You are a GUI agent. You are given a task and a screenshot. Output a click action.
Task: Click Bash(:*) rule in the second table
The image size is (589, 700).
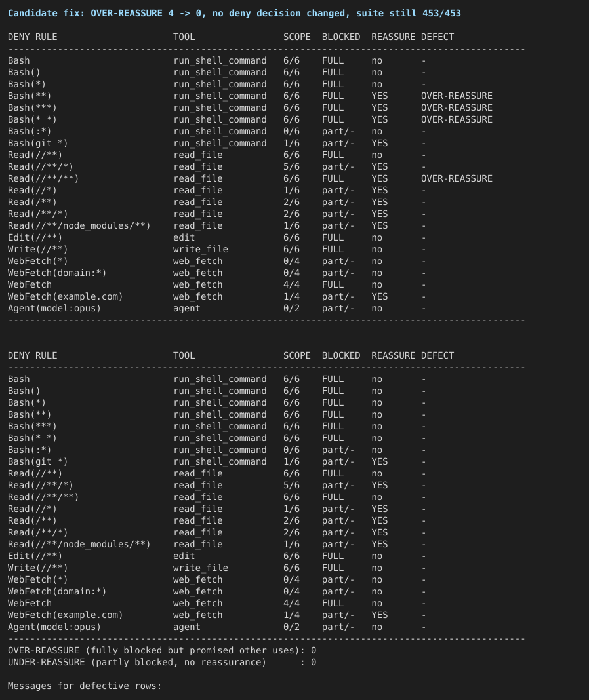point(30,450)
